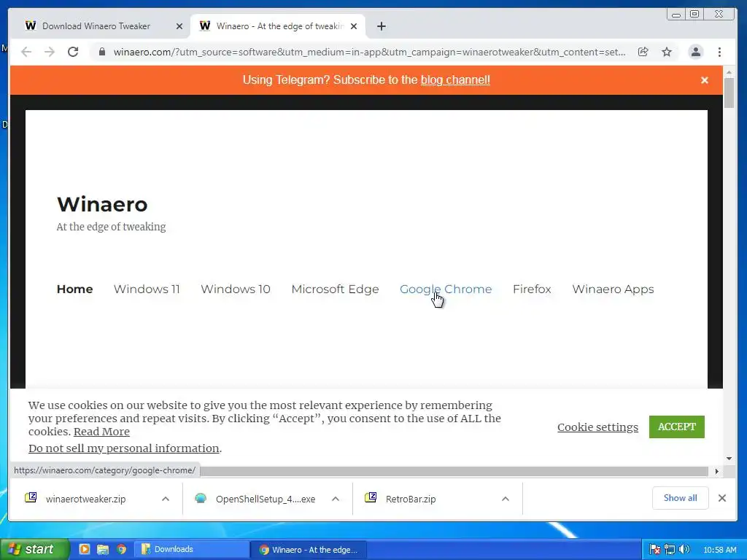
Task: Expand options for OpenShellSetup download
Action: pyautogui.click(x=336, y=499)
